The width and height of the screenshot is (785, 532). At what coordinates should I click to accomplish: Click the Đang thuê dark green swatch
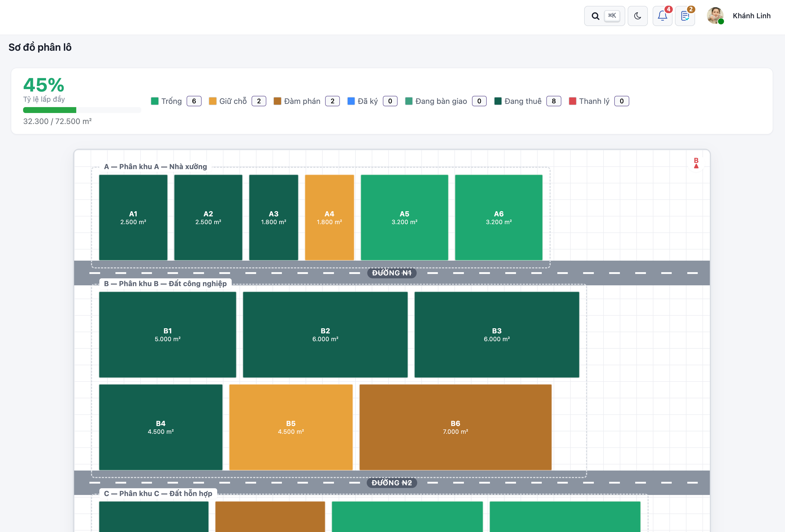point(498,101)
